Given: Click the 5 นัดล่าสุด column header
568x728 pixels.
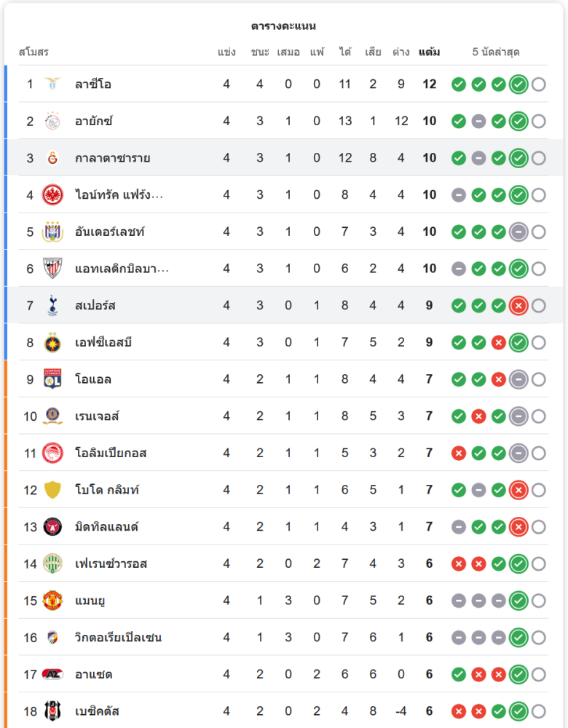Looking at the screenshot, I should (x=495, y=52).
